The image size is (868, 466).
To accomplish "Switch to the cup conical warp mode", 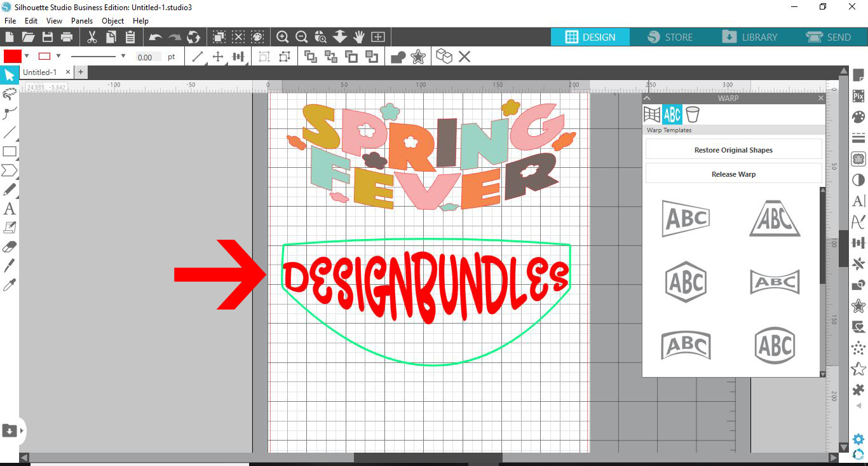I will tap(692, 114).
